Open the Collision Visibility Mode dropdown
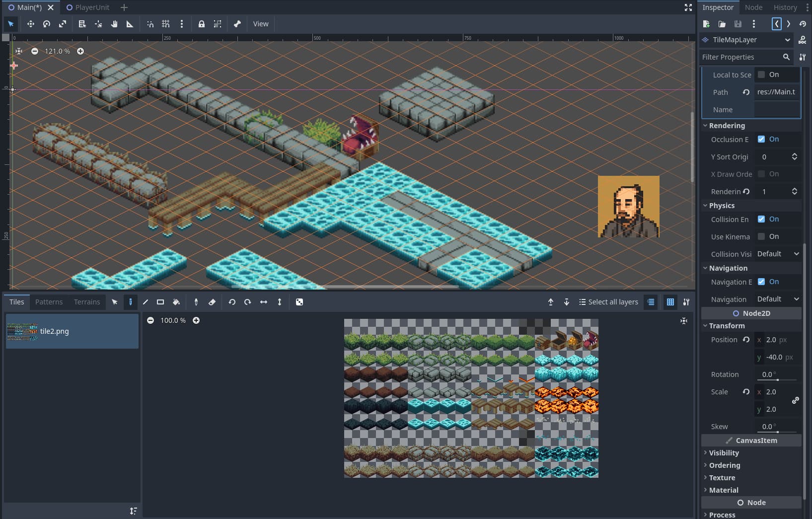 pos(778,254)
